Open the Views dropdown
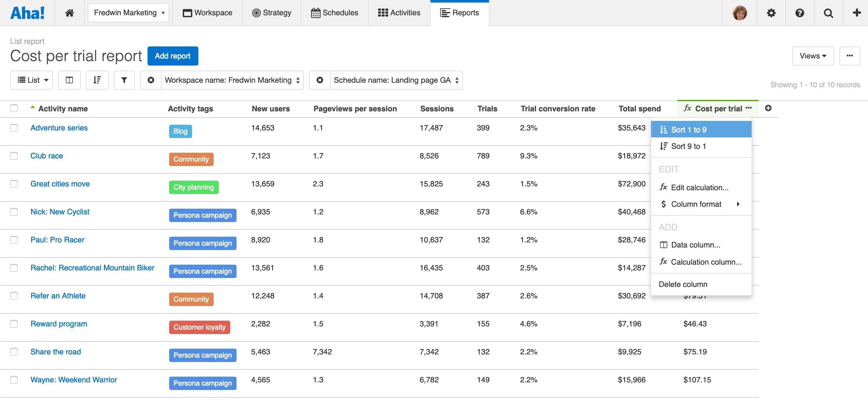 coord(812,56)
